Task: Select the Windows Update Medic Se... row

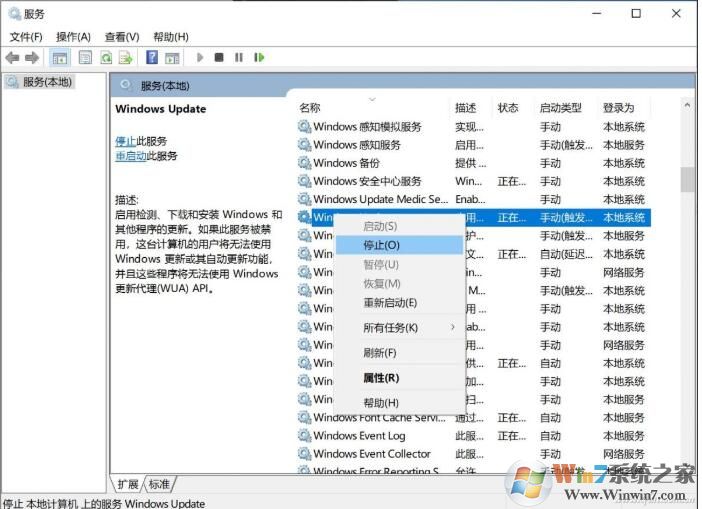Action: [x=472, y=199]
